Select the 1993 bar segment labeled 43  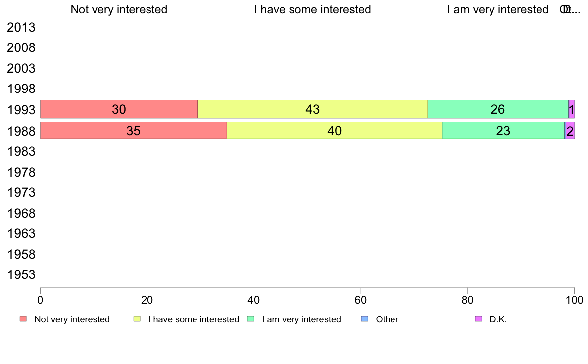click(313, 109)
